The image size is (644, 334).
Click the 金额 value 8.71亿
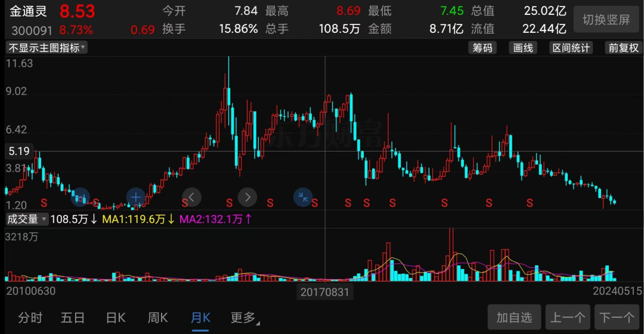(x=447, y=29)
